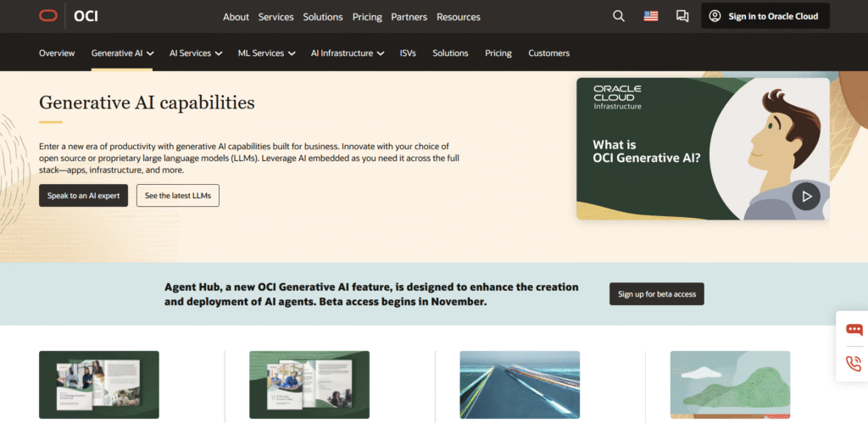Viewport: 868px width, 423px height.
Task: Open the ISVs tab
Action: (409, 53)
